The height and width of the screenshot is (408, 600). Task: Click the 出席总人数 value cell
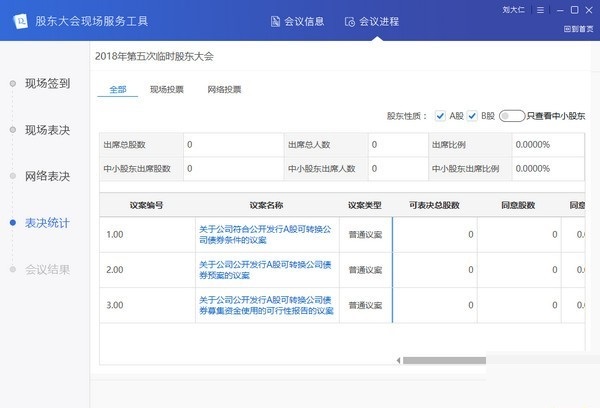[398, 145]
